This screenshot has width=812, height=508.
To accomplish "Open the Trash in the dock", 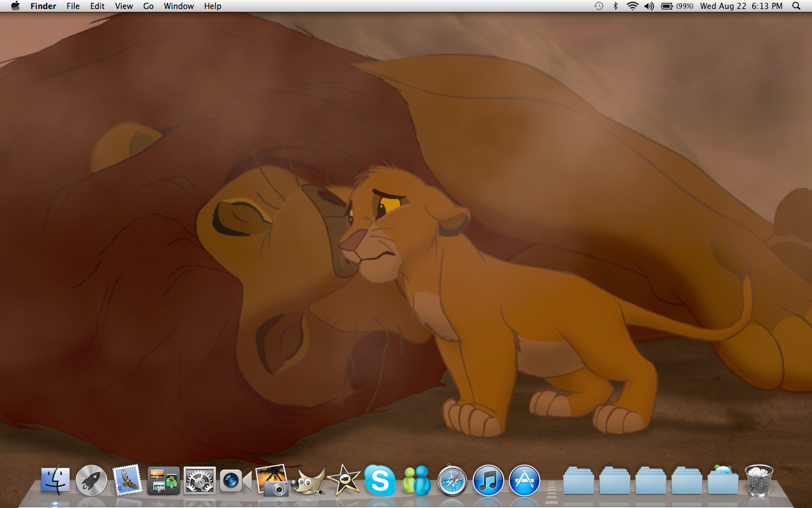I will (x=758, y=481).
